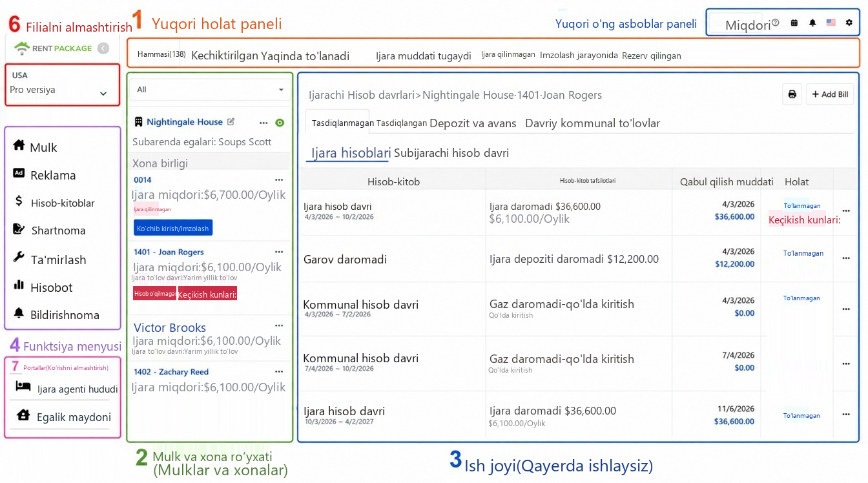Click the green eye icon for Nightingale House
Image resolution: width=868 pixels, height=483 pixels.
pyautogui.click(x=280, y=123)
